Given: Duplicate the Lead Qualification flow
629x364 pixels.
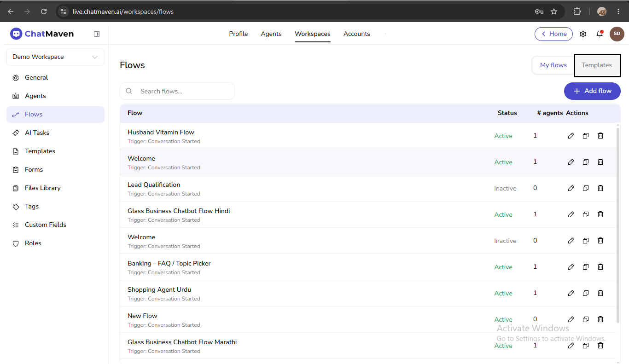Looking at the screenshot, I should click(586, 188).
